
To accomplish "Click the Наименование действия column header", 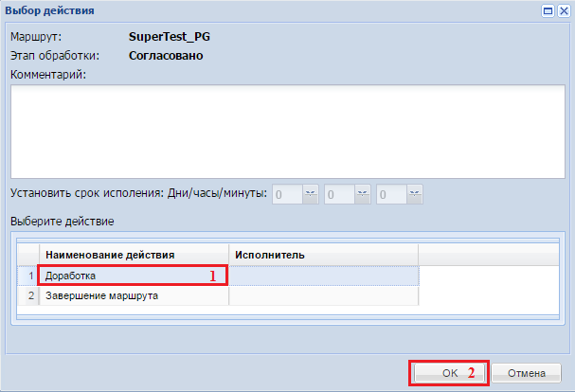I will (x=133, y=256).
